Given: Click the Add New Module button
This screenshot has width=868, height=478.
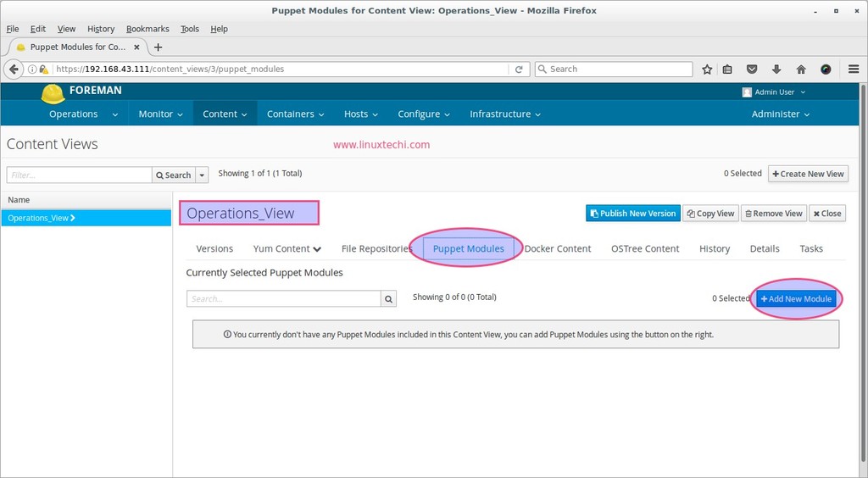Looking at the screenshot, I should [797, 298].
